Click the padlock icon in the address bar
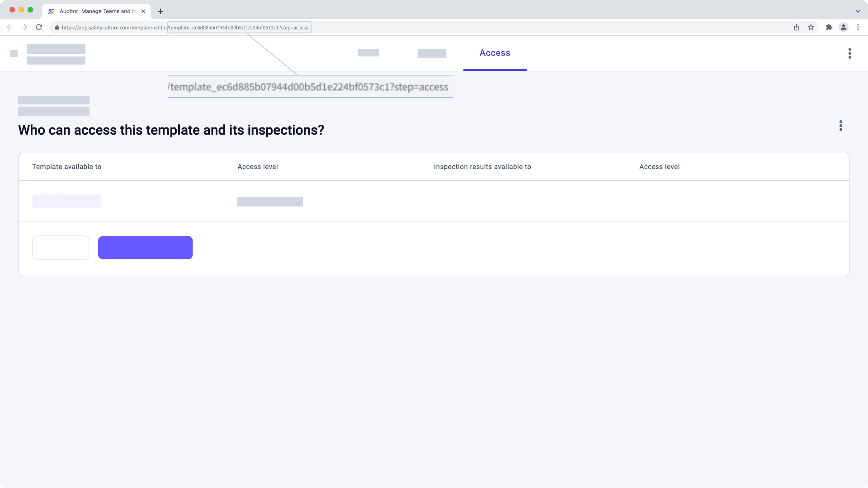Image resolution: width=868 pixels, height=488 pixels. (57, 27)
